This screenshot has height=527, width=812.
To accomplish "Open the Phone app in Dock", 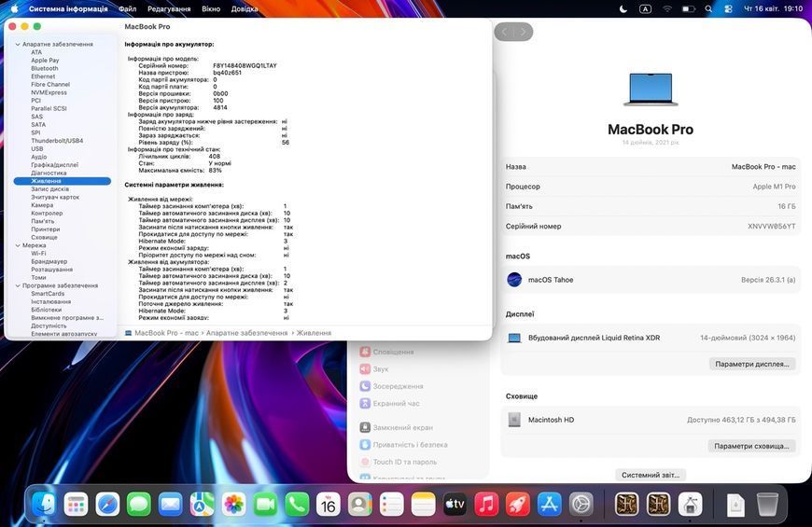I will pyautogui.click(x=297, y=505).
